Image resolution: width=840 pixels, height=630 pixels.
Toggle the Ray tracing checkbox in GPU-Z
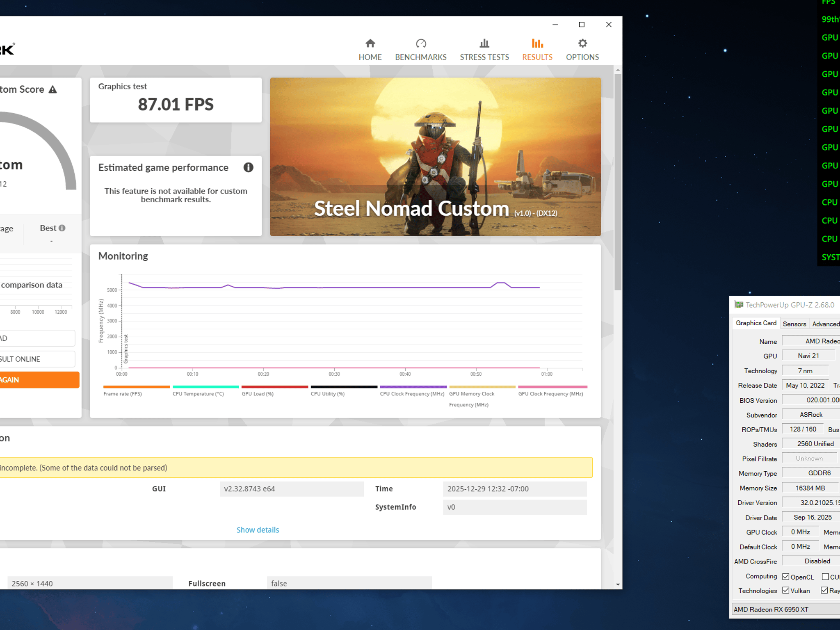coord(824,590)
